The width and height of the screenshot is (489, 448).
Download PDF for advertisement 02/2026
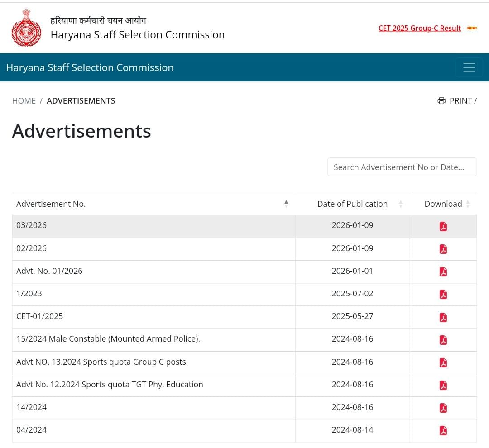point(443,249)
